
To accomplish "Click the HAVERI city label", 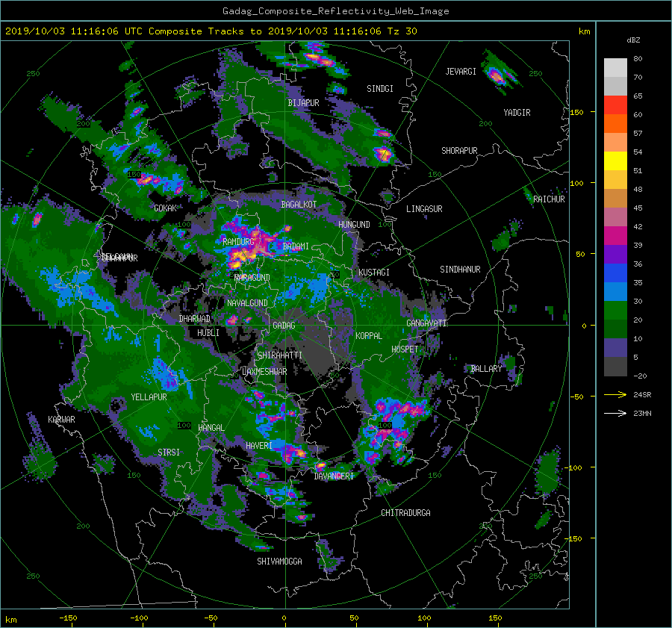I will 259,446.
